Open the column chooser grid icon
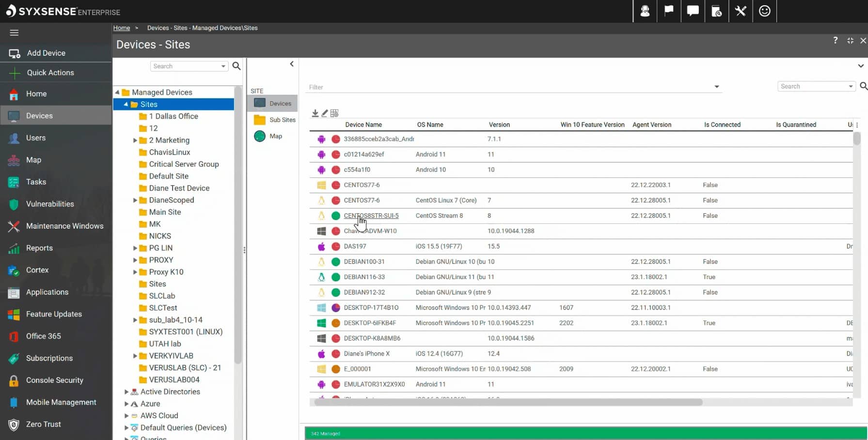Screen dimensions: 868x440 pos(334,113)
